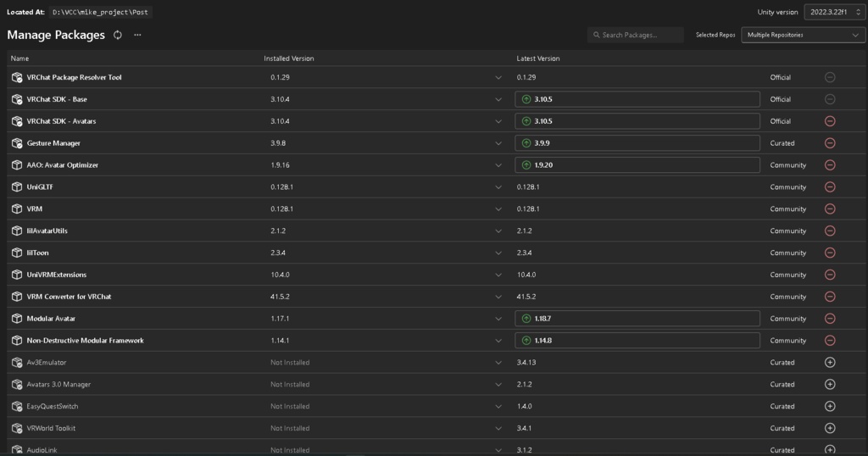
Task: Update Non-Destructive Modular Framework to 1.14.8
Action: (637, 341)
